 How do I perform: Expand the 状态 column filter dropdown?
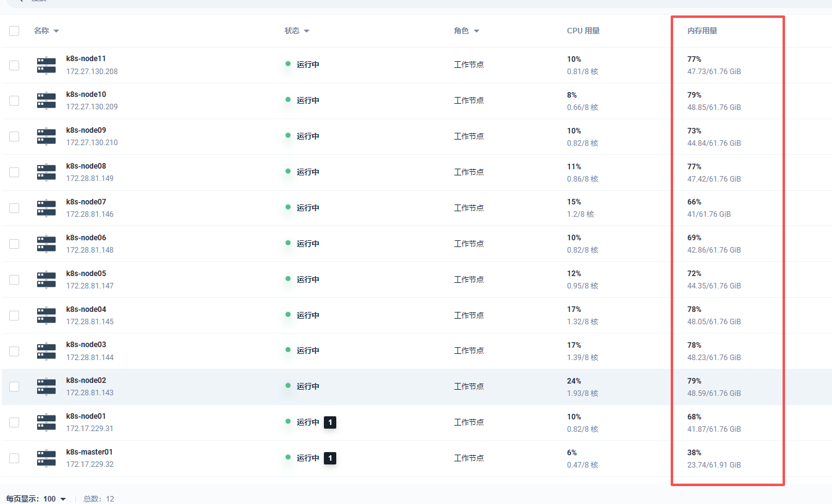pyautogui.click(x=306, y=31)
